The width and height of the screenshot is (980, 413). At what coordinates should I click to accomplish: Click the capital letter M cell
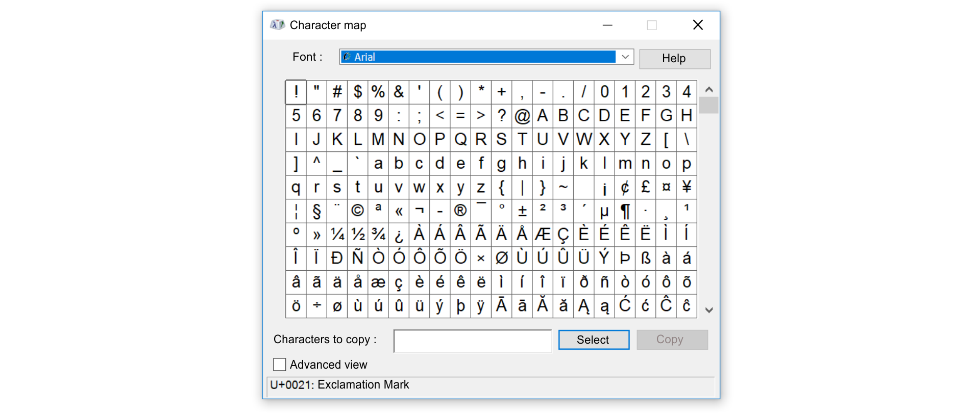(378, 140)
